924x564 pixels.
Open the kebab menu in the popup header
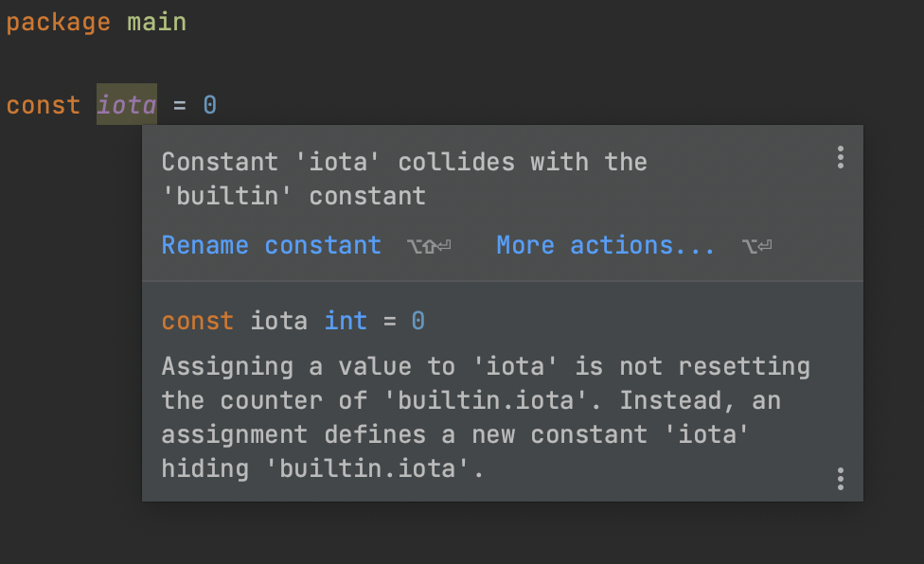pos(840,158)
